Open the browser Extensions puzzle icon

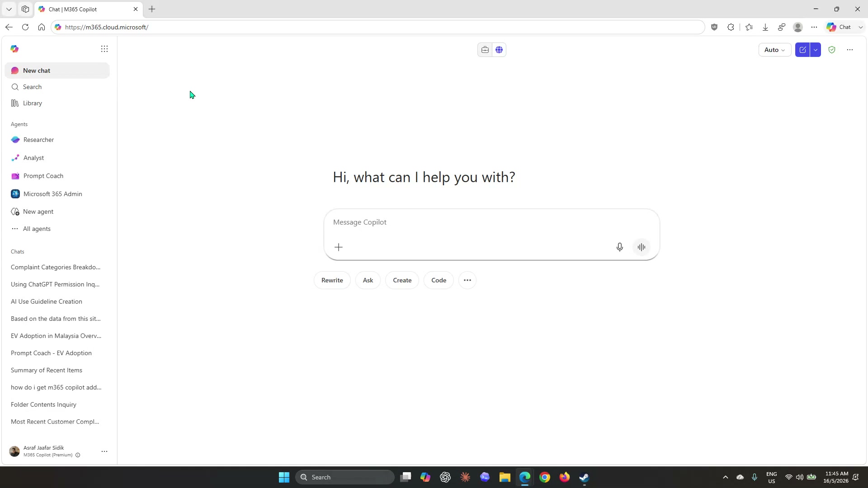coord(731,27)
